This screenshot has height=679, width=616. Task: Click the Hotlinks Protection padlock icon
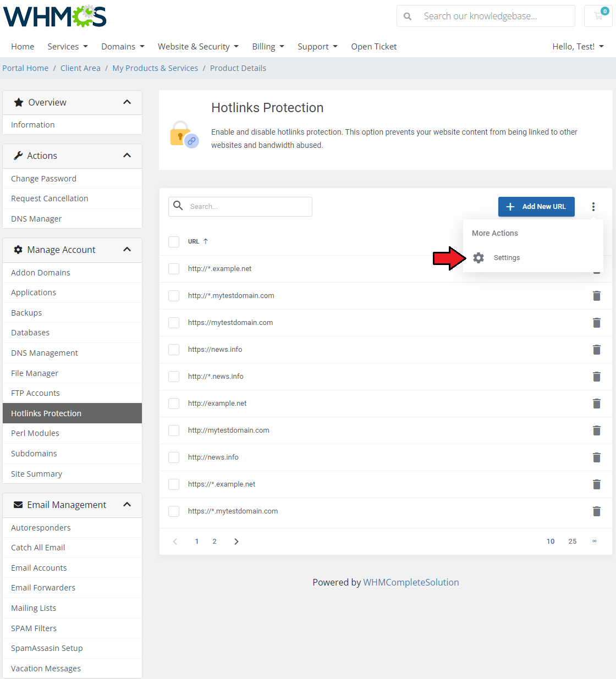point(184,135)
